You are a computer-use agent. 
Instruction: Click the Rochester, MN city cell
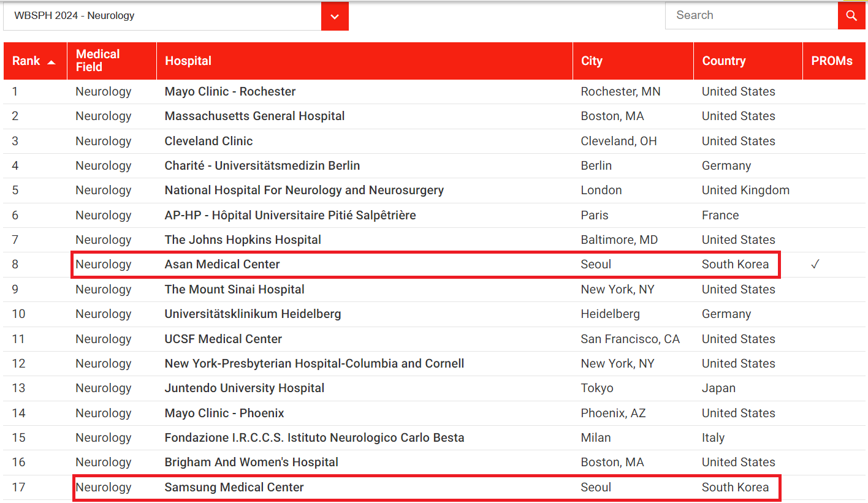coord(620,91)
